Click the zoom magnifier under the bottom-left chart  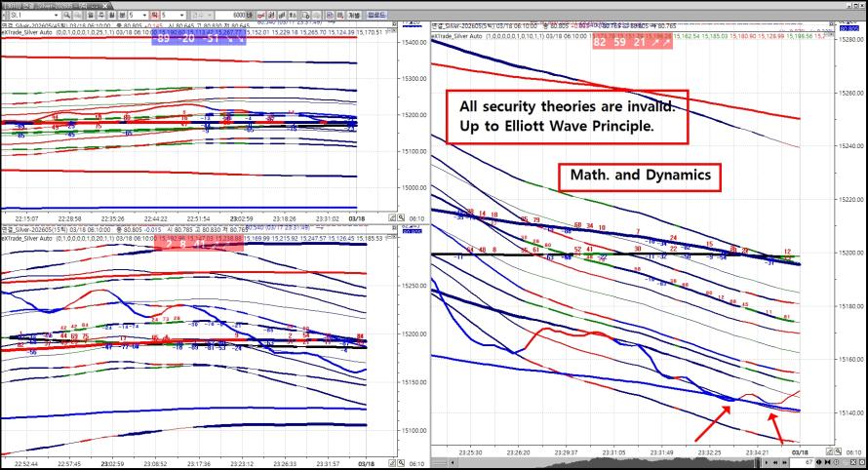point(401,463)
